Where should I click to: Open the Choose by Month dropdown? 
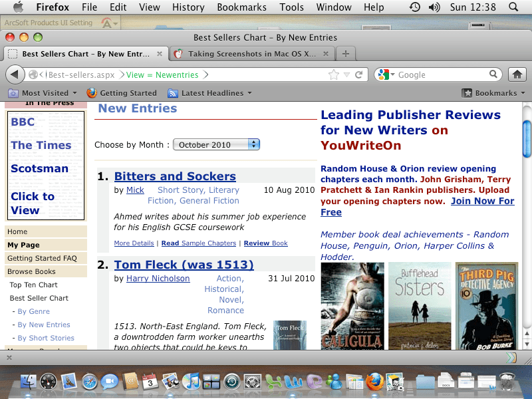[217, 144]
